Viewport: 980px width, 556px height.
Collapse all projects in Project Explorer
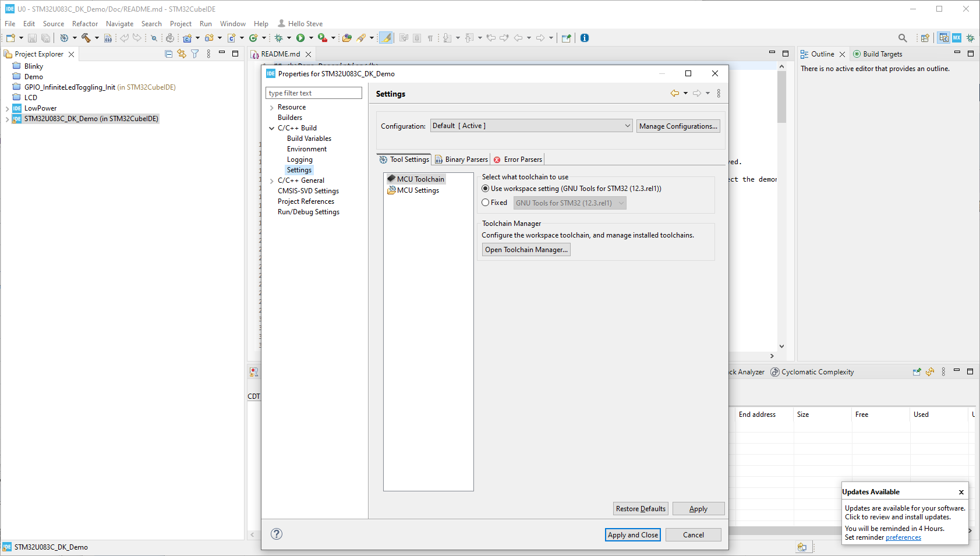click(168, 54)
